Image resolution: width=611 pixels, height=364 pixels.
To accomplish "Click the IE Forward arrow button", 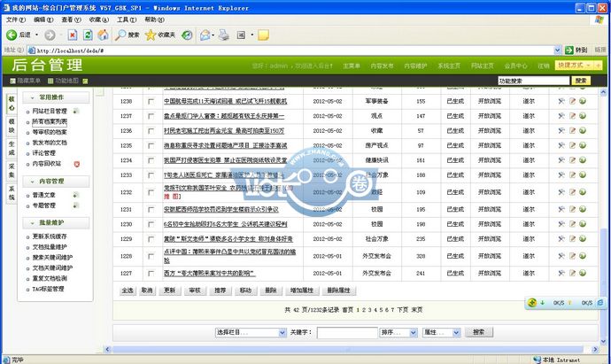I will pyautogui.click(x=50, y=35).
